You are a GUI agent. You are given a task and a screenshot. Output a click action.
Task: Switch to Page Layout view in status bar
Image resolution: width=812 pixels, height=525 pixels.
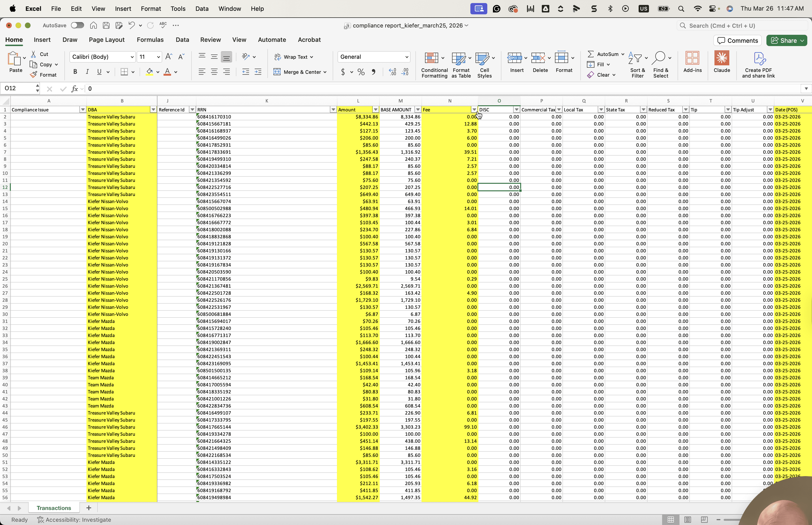click(688, 520)
